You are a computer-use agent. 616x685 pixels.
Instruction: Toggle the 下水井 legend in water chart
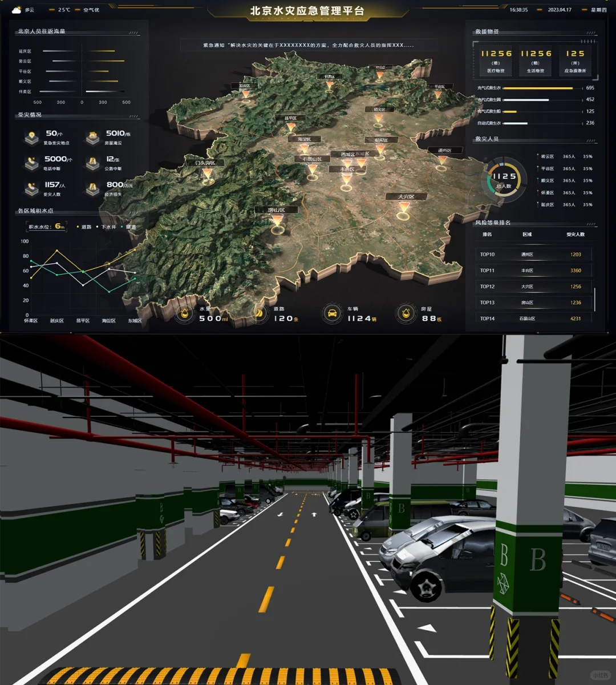click(106, 227)
